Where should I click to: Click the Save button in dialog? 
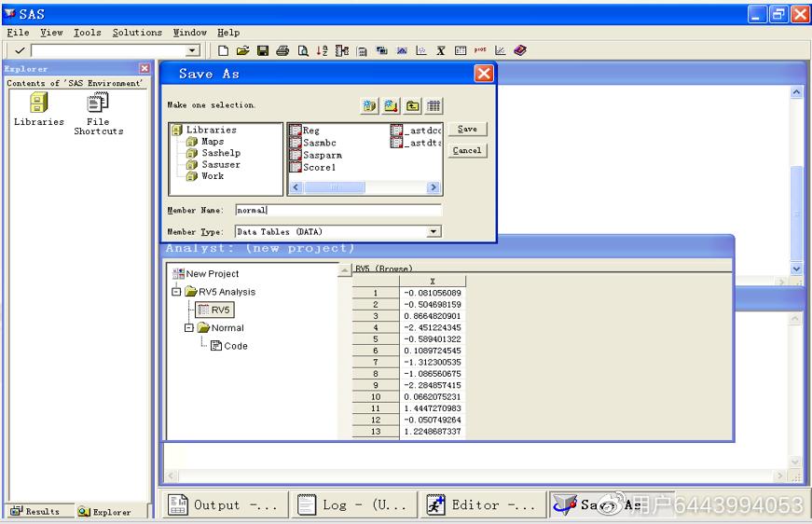[467, 130]
